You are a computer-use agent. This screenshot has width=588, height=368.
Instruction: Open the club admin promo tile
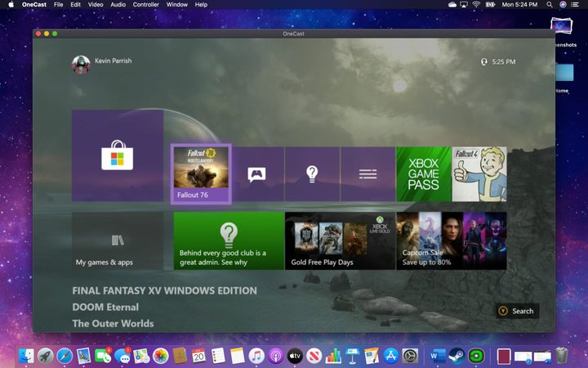tap(229, 240)
